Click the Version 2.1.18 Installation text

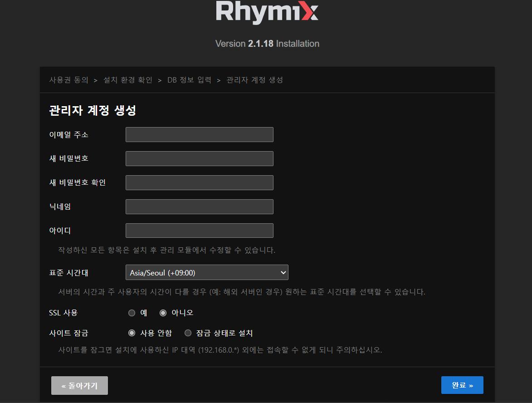tap(267, 44)
